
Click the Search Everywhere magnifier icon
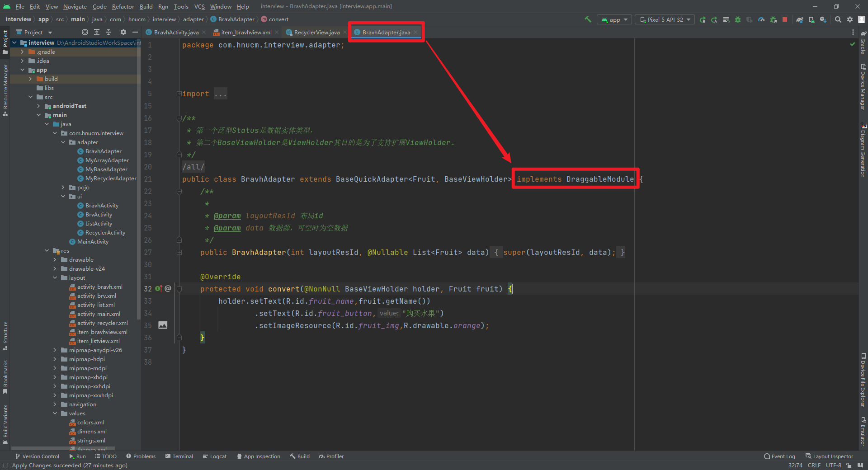838,19
